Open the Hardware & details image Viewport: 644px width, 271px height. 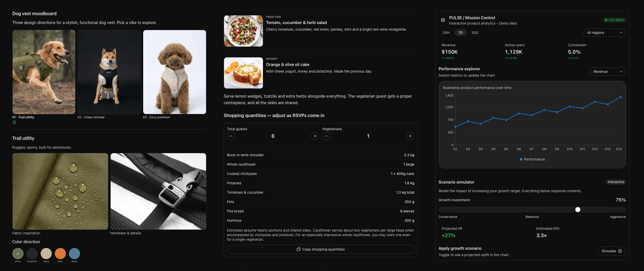pos(158,191)
